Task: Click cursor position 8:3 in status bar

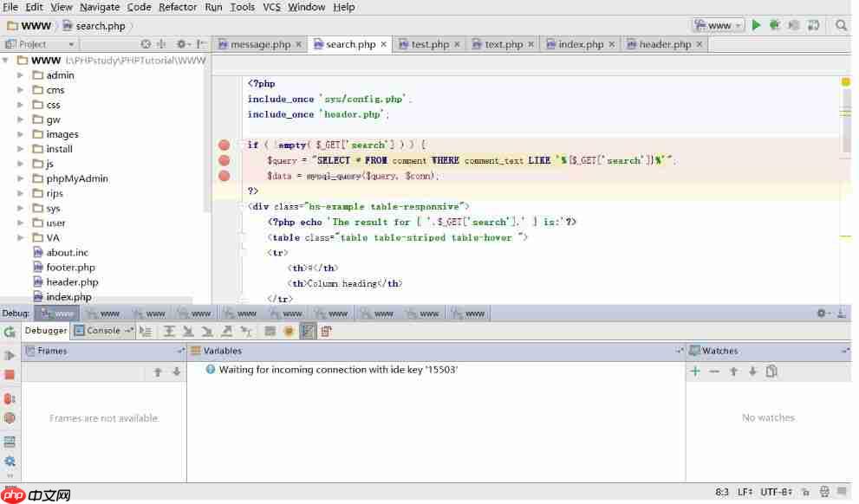Action: pos(721,492)
